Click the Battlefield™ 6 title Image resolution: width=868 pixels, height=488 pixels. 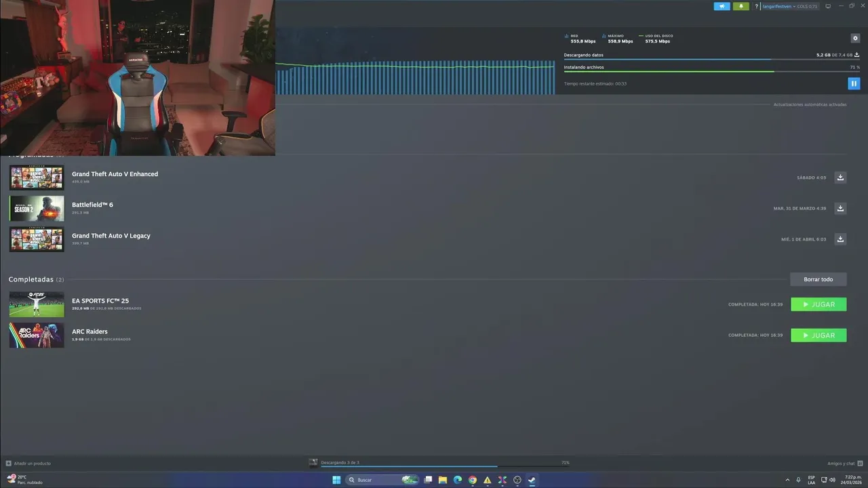pyautogui.click(x=92, y=205)
